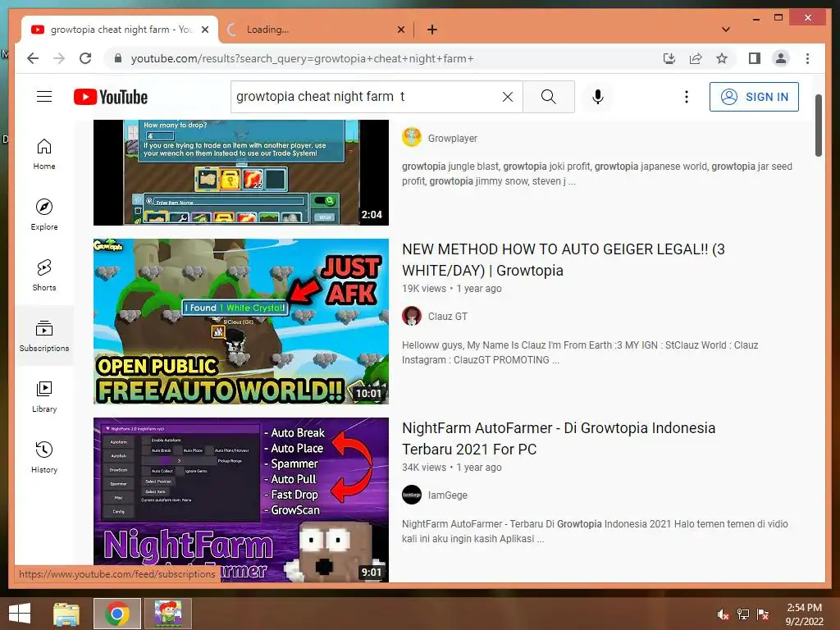Open History in sidebar

(x=44, y=458)
